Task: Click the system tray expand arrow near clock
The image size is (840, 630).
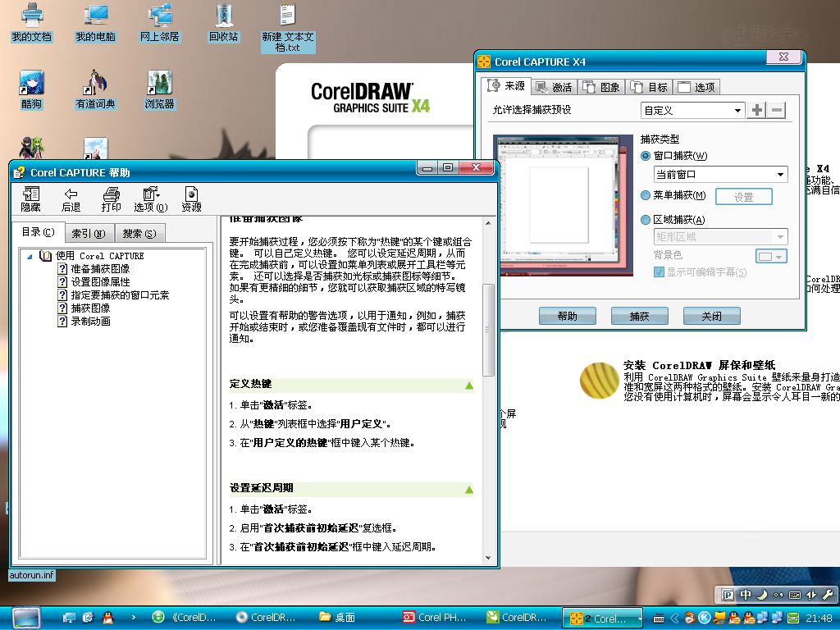Action: click(674, 619)
